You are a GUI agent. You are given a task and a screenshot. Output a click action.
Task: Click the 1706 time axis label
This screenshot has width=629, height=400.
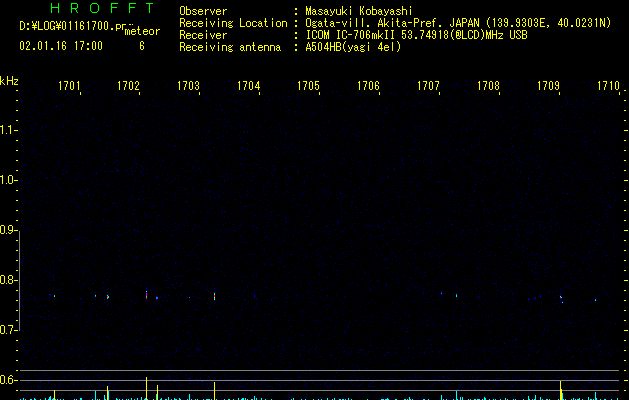[x=368, y=86]
